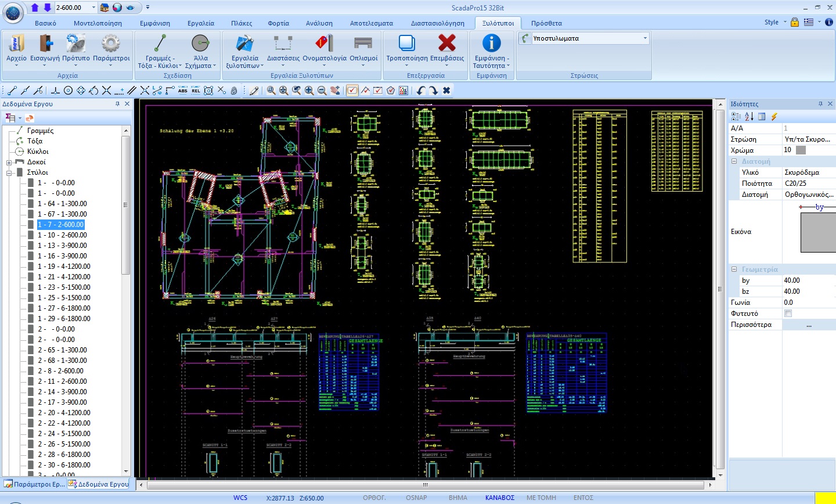Open the level dropdown showing 2-600.00
Screen dimensions: 836x504
click(x=93, y=8)
